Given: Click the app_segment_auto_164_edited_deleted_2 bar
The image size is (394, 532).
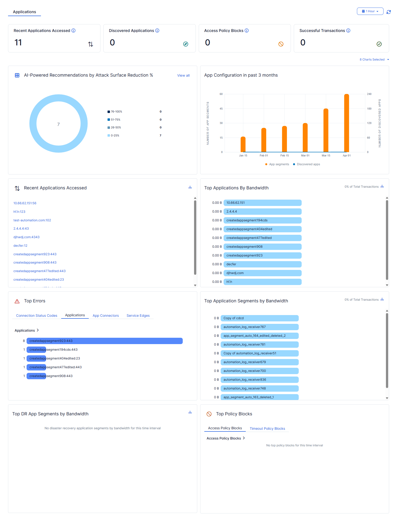Looking at the screenshot, I should click(259, 336).
